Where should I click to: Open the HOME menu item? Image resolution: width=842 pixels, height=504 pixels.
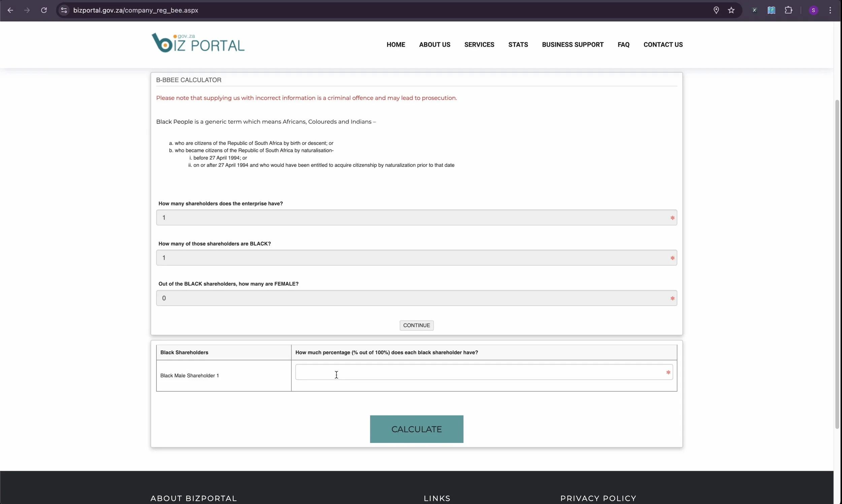pyautogui.click(x=396, y=44)
